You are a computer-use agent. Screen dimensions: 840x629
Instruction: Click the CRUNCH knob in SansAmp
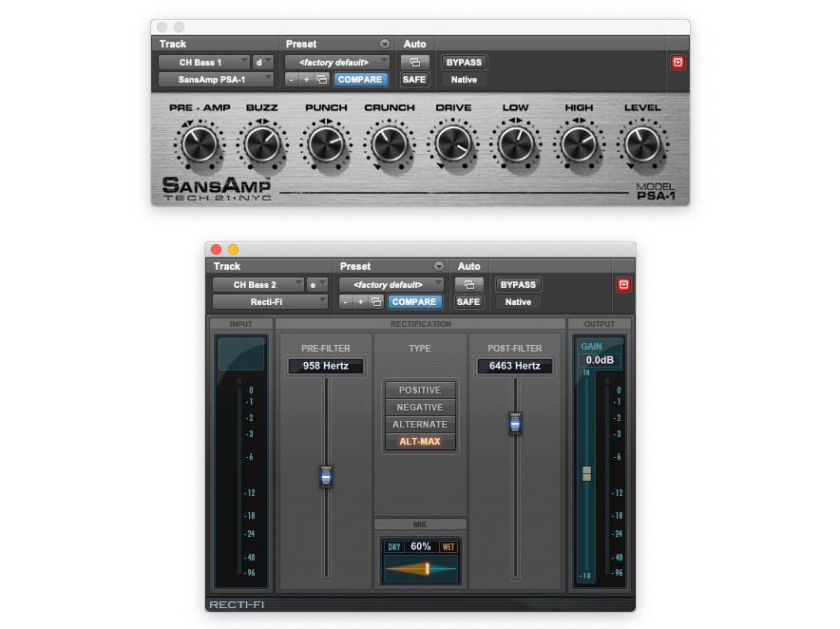point(390,144)
